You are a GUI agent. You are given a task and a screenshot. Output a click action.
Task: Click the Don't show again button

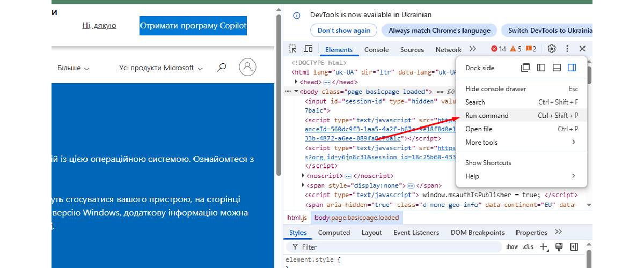[343, 31]
